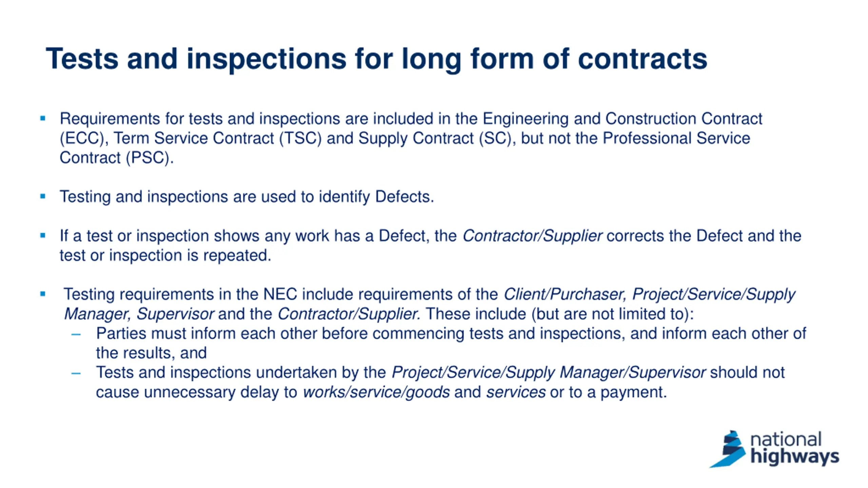Click the National Highways logo icon
The height and width of the screenshot is (488, 868).
click(728, 449)
